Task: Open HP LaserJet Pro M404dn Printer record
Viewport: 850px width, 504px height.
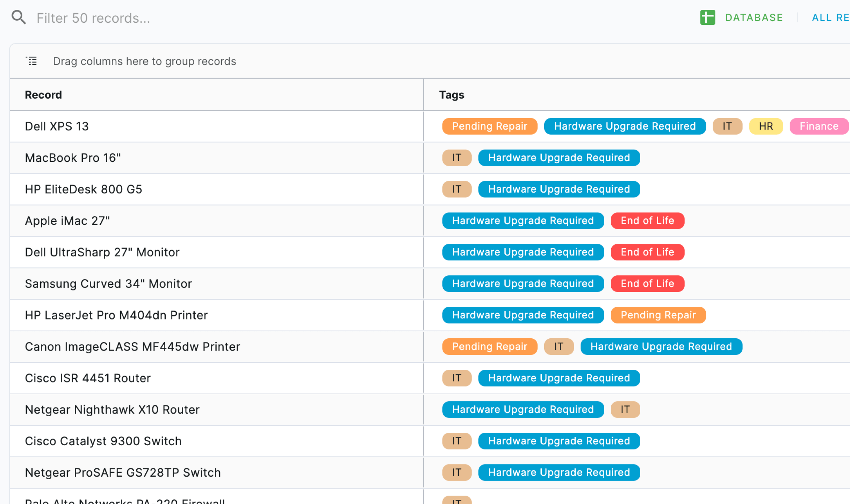Action: [x=116, y=315]
